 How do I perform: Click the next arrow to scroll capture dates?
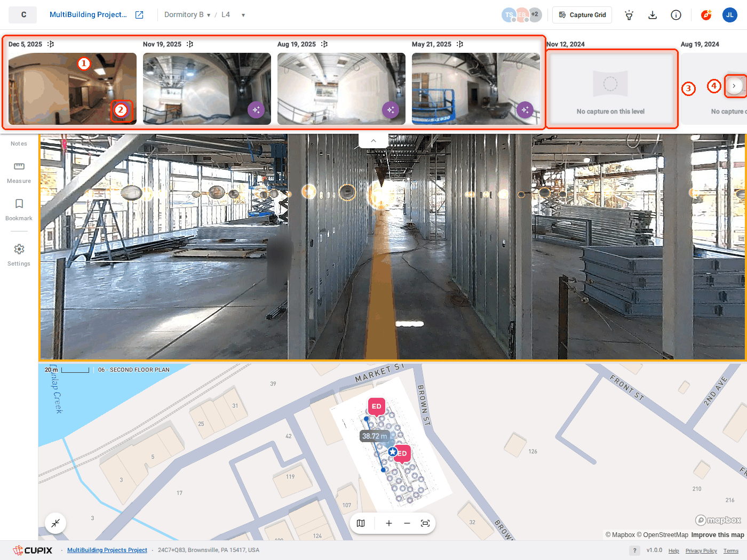734,86
